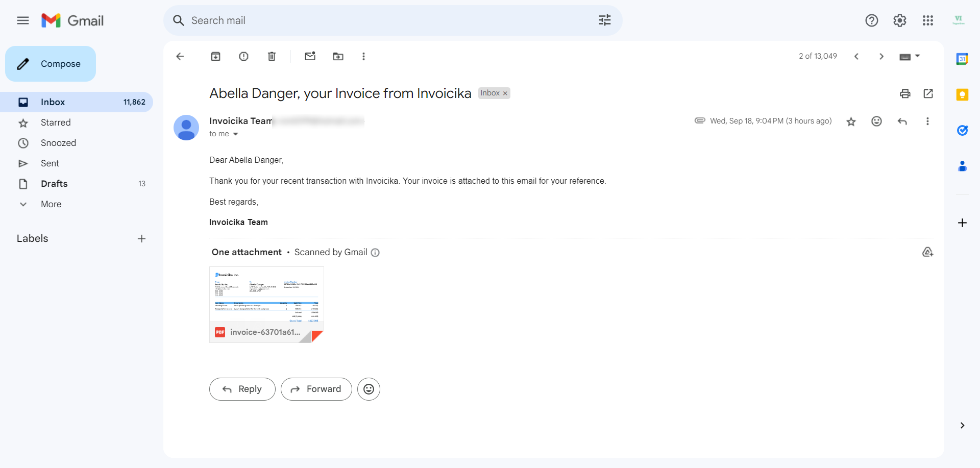
Task: Click the Forward button
Action: 316,389
